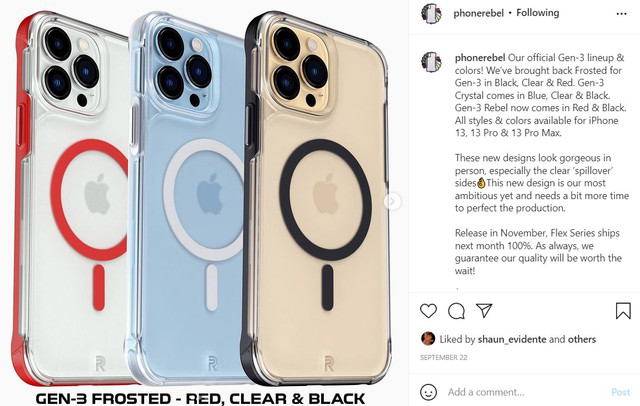Open the September 22 timestamp link
Image resolution: width=640 pixels, height=406 pixels.
click(444, 357)
